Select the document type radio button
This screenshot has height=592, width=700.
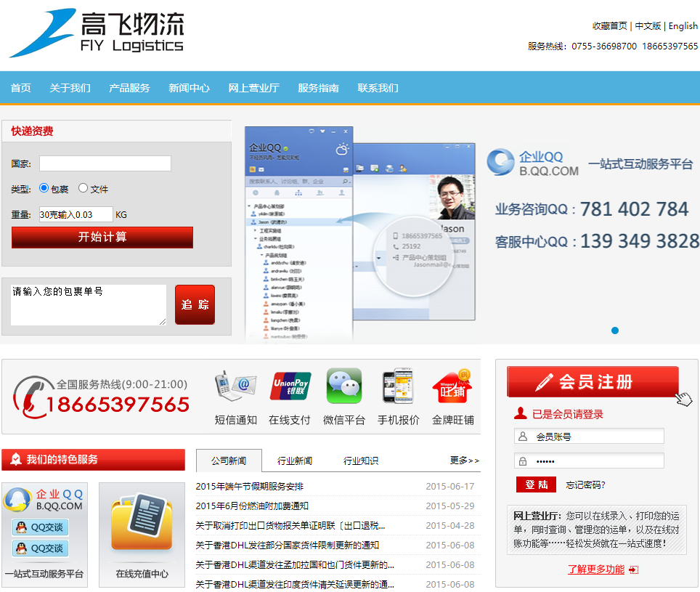click(x=83, y=188)
